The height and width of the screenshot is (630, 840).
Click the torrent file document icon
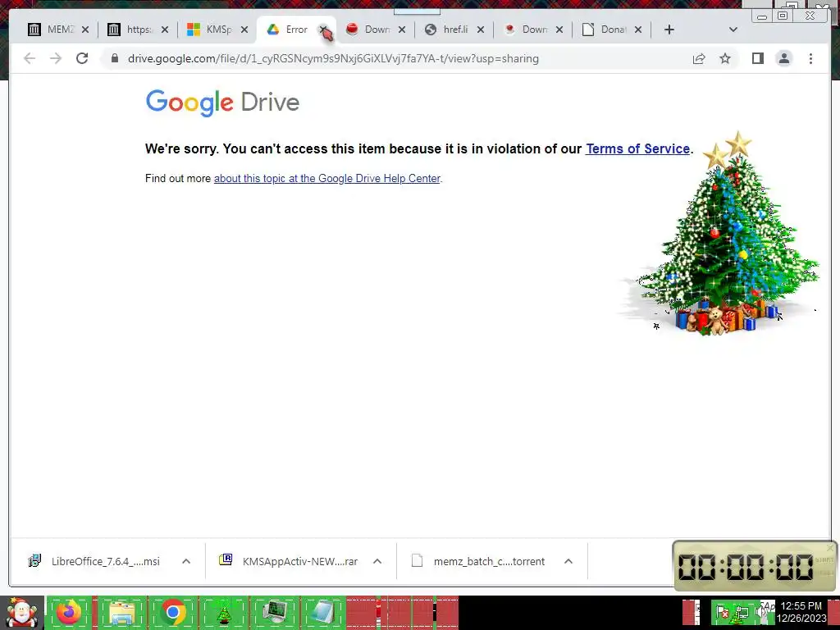[417, 561]
